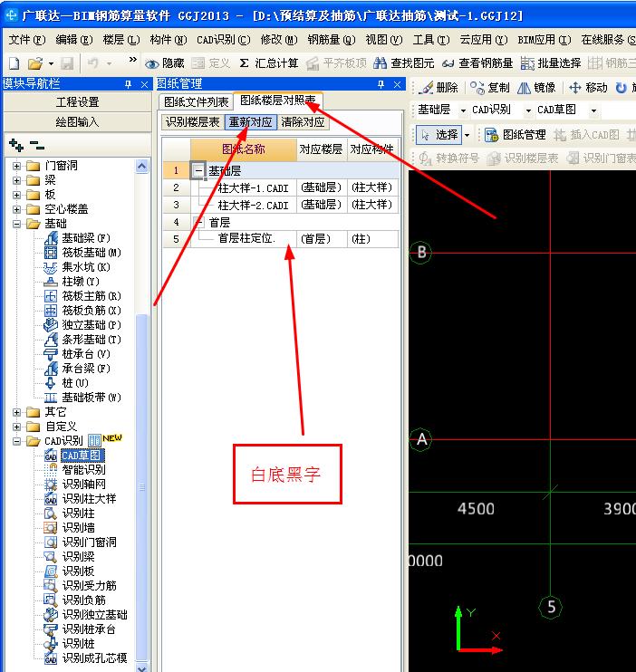Select the 柱大样-1.CADI row
Viewport: 636px width, 672px height.
(x=281, y=187)
